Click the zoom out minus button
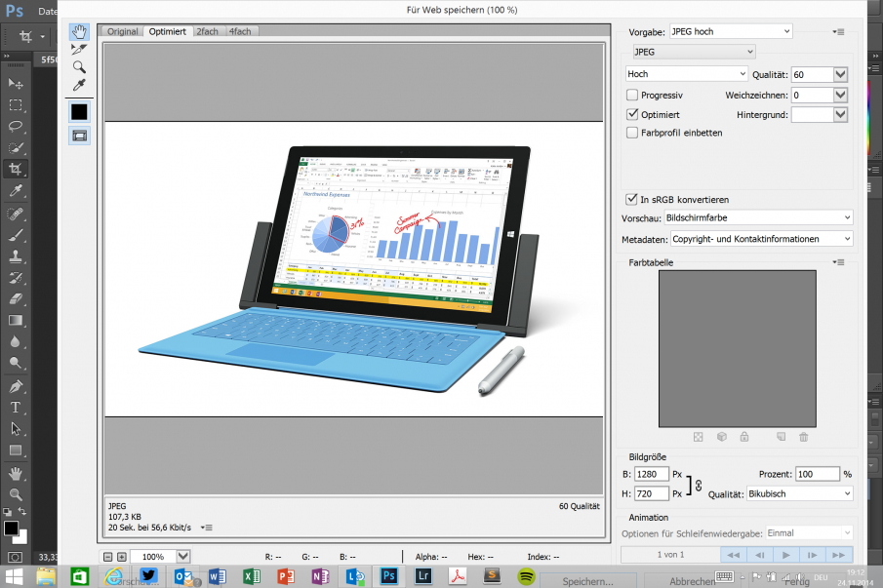The width and height of the screenshot is (883, 588). pos(107,557)
